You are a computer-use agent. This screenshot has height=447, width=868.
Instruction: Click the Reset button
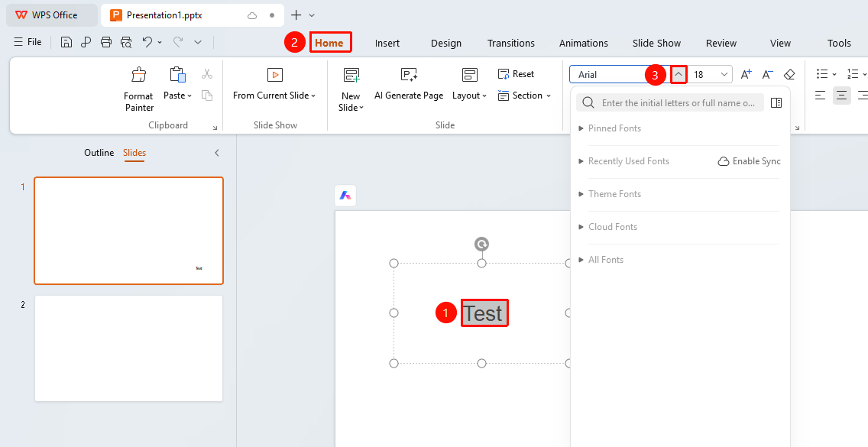coord(516,74)
